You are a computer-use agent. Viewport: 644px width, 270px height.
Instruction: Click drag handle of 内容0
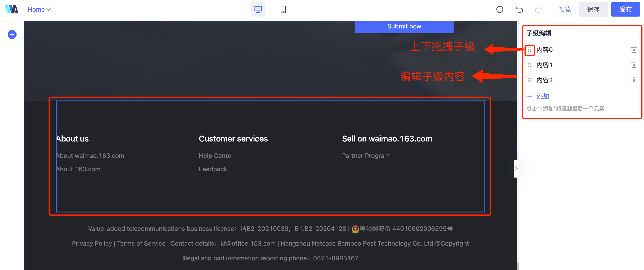pos(529,50)
